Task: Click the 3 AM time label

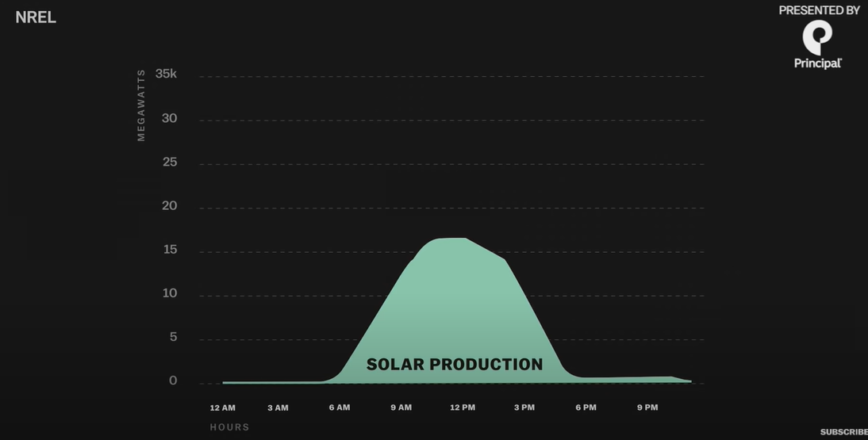Action: point(278,408)
